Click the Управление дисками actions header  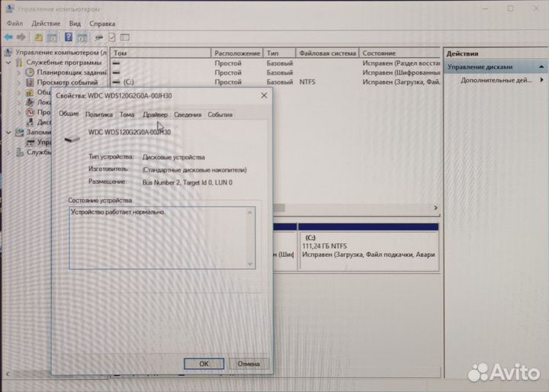[496, 66]
